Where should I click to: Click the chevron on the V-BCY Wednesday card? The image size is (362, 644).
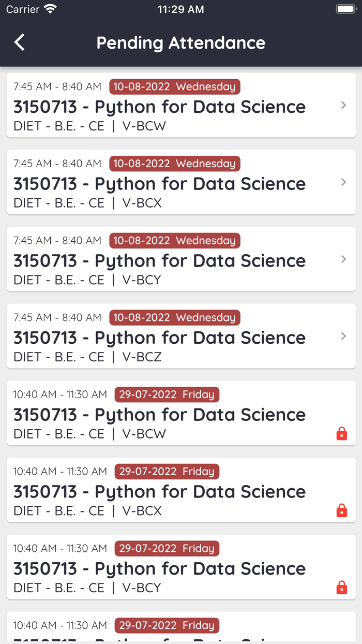click(x=343, y=259)
